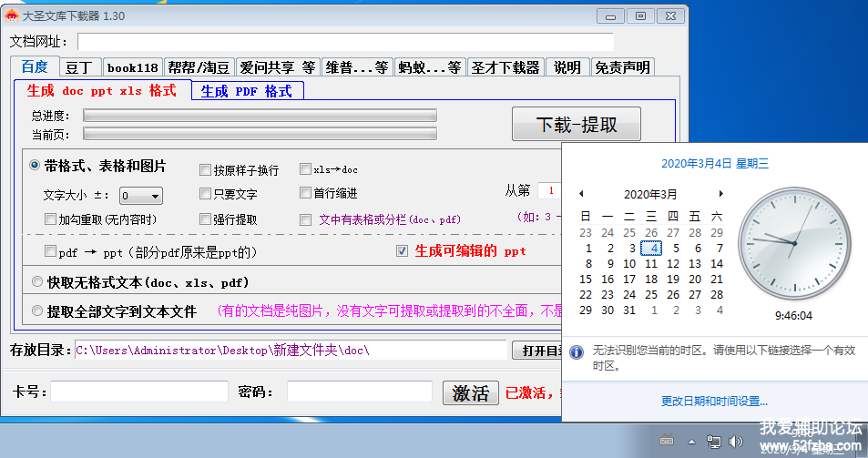Click the network tray icon
868x458 pixels.
click(713, 441)
